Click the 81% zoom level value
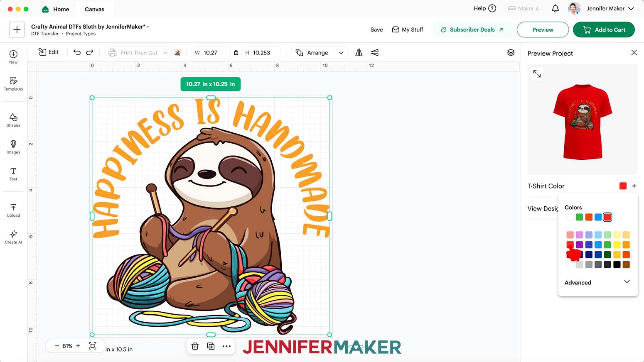Screen dimensions: 644x362 [67, 346]
